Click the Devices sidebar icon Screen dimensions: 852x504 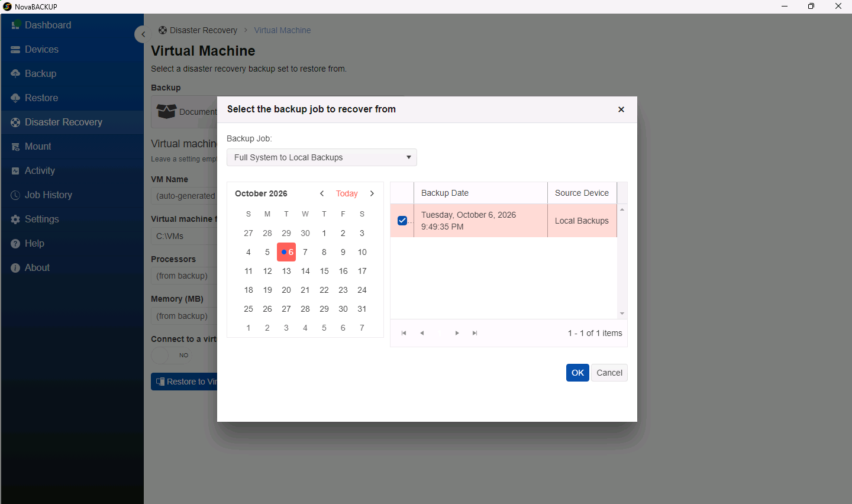click(15, 50)
